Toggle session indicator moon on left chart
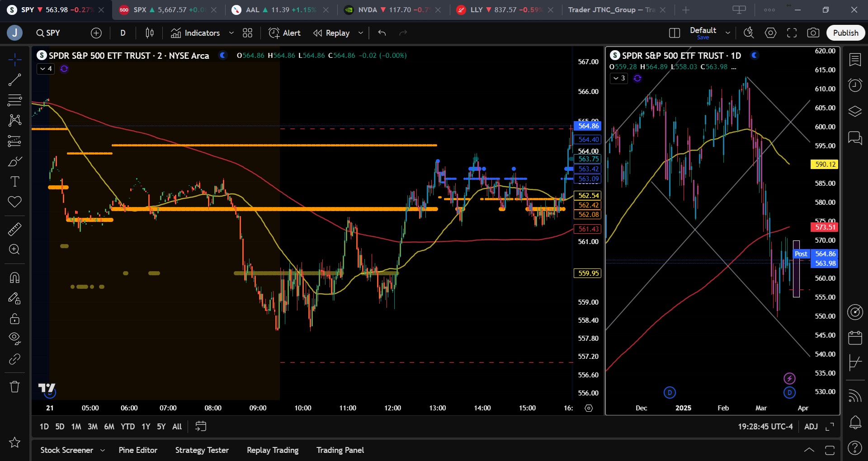The height and width of the screenshot is (461, 868). (x=222, y=55)
